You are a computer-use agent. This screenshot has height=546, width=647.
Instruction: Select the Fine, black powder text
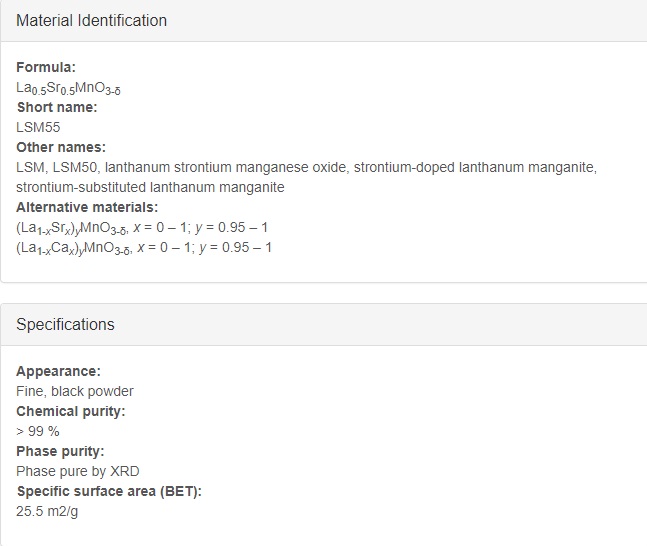(75, 391)
